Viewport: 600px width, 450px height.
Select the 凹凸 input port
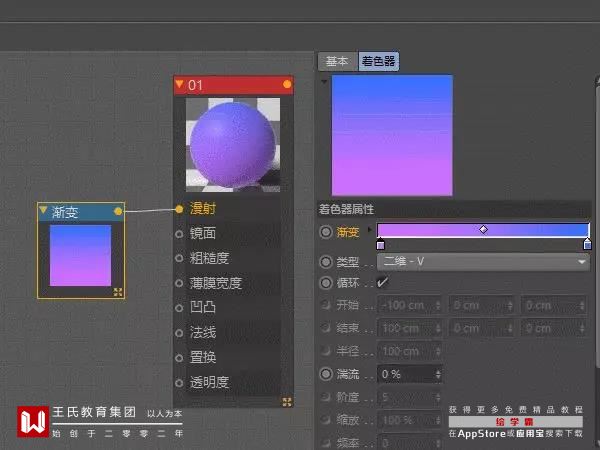(x=179, y=308)
